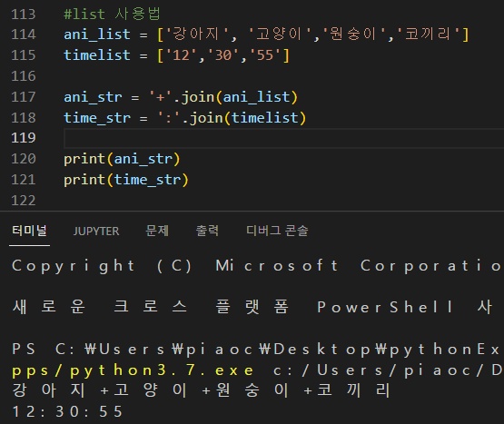Click print on line 120

pyautogui.click(x=84, y=159)
